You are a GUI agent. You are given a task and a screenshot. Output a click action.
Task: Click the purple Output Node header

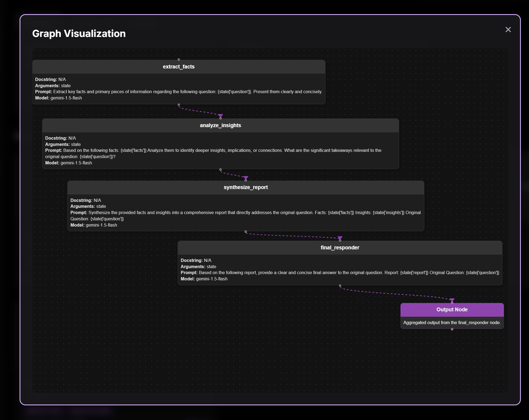point(452,310)
